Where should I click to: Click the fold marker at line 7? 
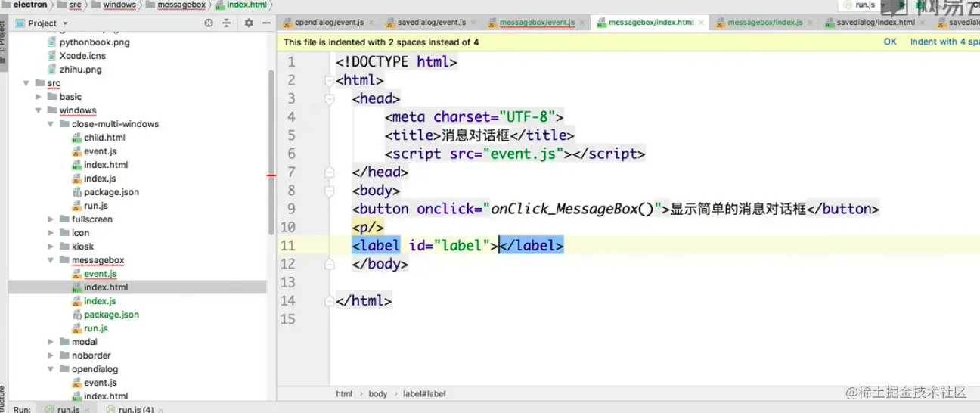[329, 172]
